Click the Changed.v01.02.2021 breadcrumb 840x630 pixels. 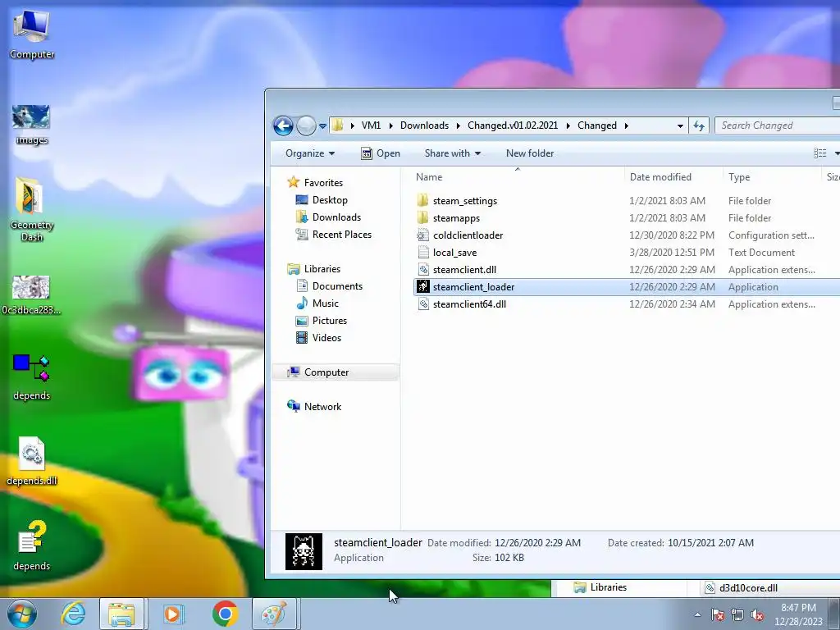click(513, 126)
